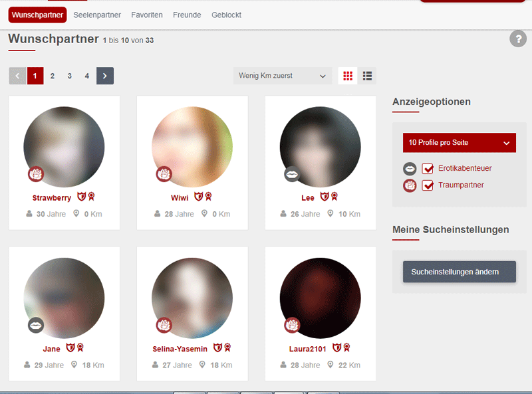Click Selina-Yasemin's profile photo

pyautogui.click(x=192, y=298)
